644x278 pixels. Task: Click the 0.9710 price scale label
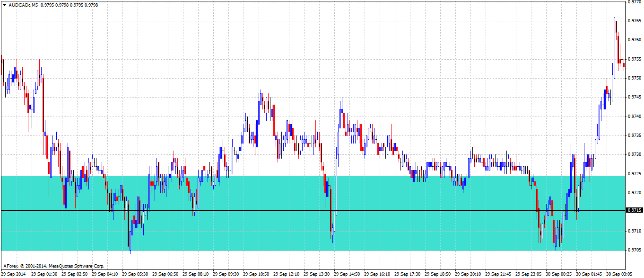click(x=634, y=231)
